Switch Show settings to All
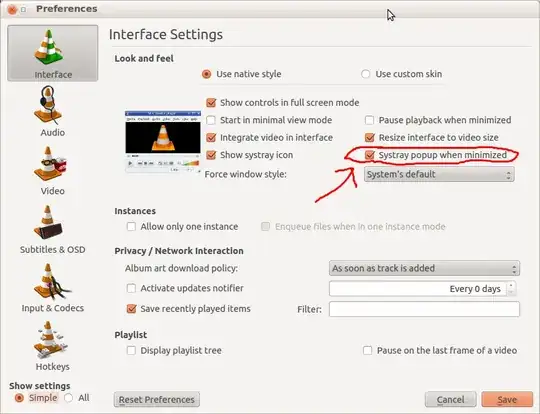The image size is (540, 414). pyautogui.click(x=69, y=398)
